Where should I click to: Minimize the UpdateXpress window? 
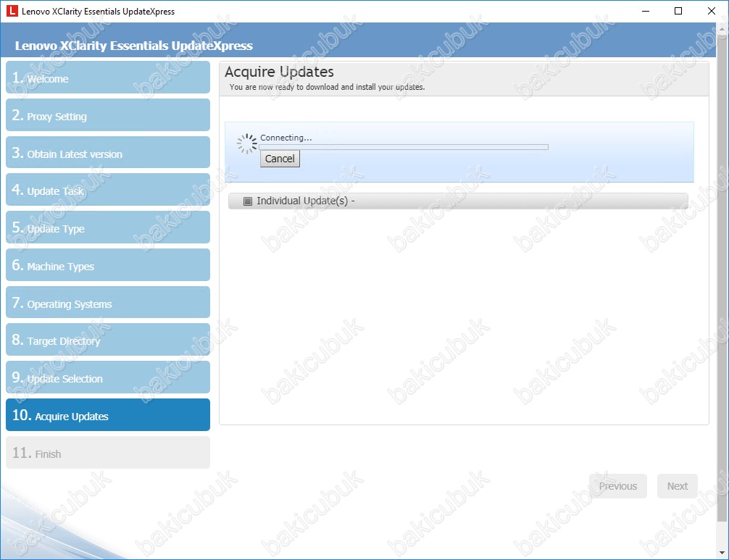click(646, 11)
